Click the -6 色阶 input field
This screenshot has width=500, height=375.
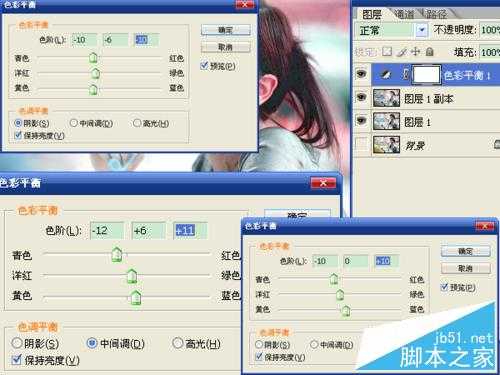coord(115,40)
